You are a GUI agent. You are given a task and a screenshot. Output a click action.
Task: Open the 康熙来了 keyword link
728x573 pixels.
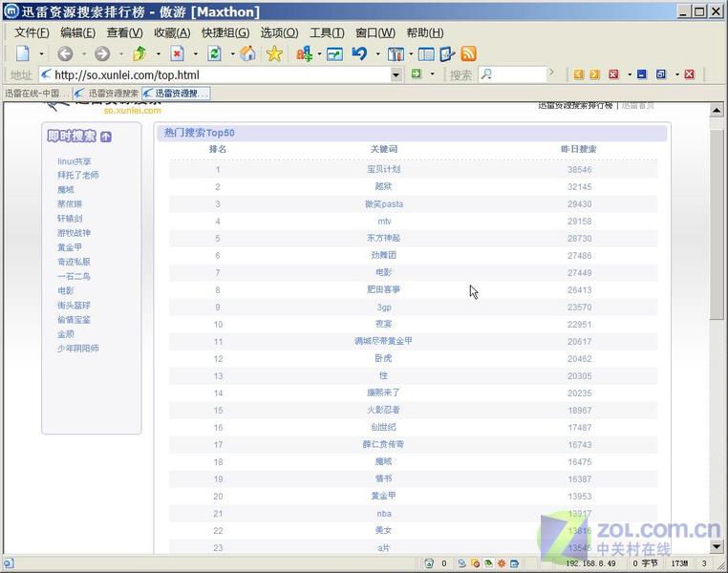click(383, 393)
